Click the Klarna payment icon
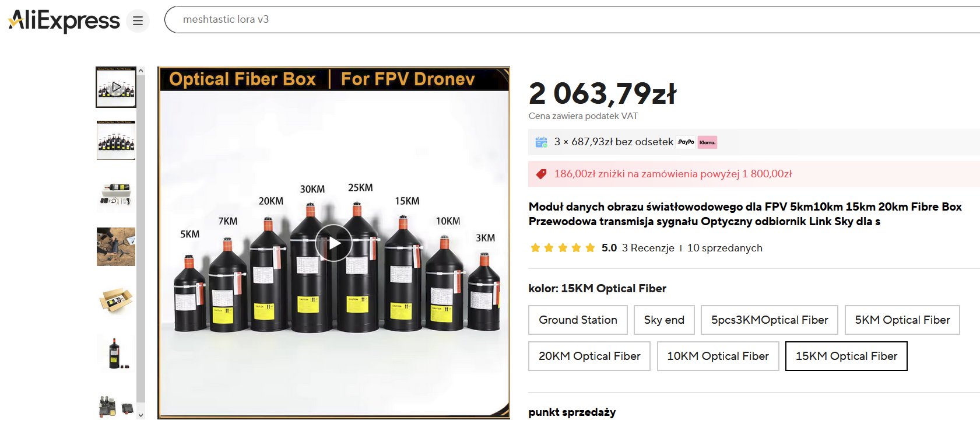 point(707,142)
